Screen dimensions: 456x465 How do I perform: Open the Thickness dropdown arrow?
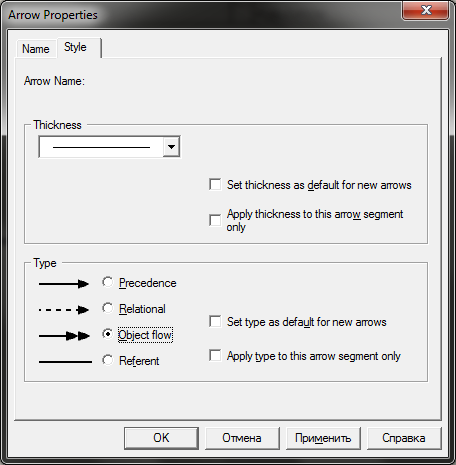coord(171,147)
